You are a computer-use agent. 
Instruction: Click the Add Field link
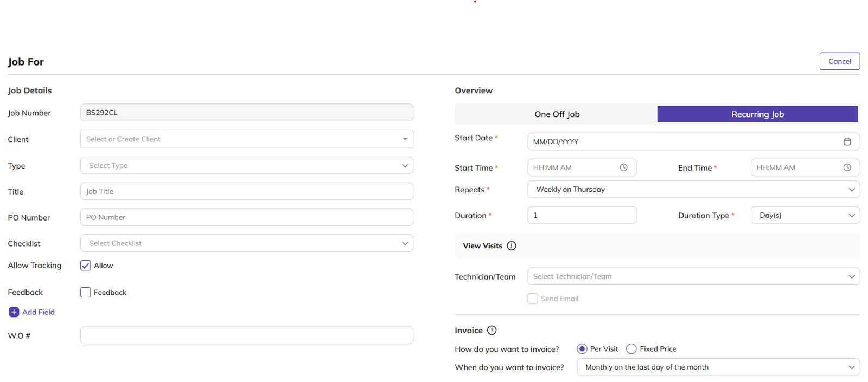click(39, 312)
